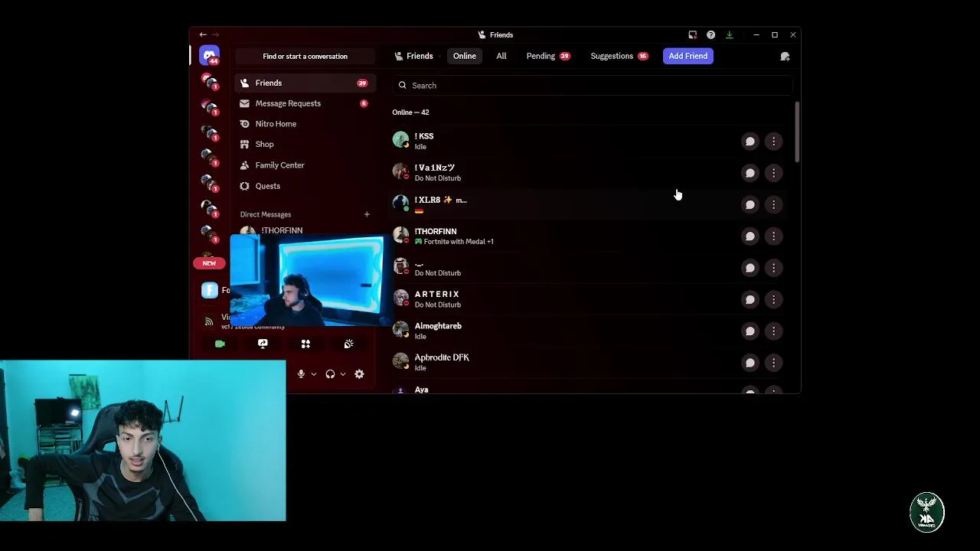Screen dimensions: 980x551
Task: Open the Help question mark icon
Action: tap(710, 34)
